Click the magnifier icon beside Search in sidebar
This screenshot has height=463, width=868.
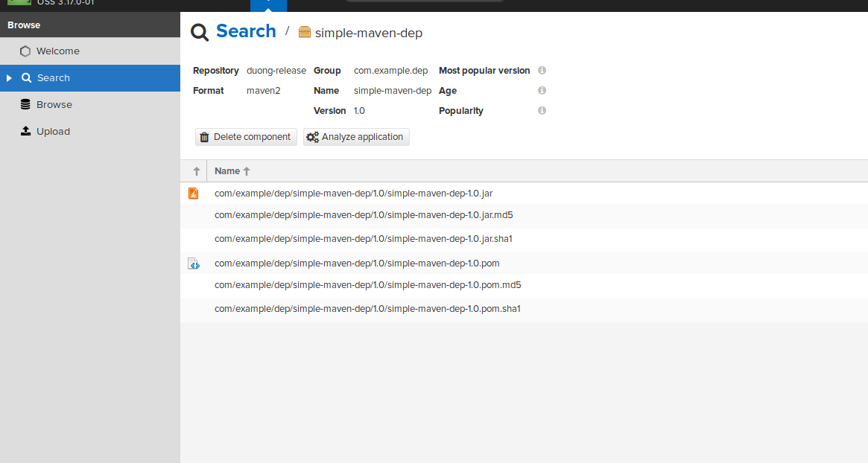[x=26, y=78]
